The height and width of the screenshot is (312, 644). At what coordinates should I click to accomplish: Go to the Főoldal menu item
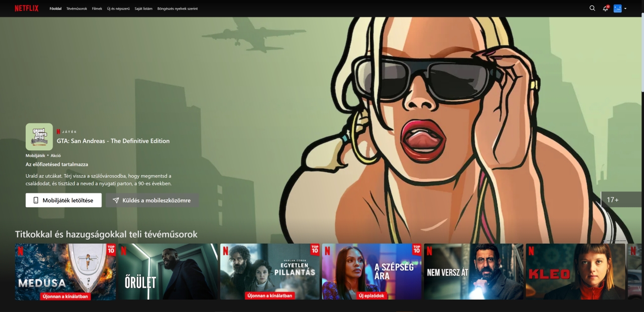[x=55, y=9]
